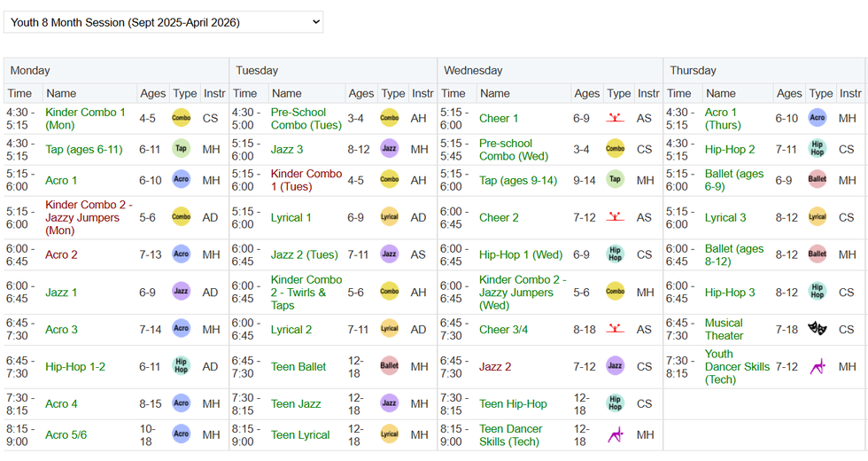Click the Ballet icon in the Teen Ballet row

(389, 365)
